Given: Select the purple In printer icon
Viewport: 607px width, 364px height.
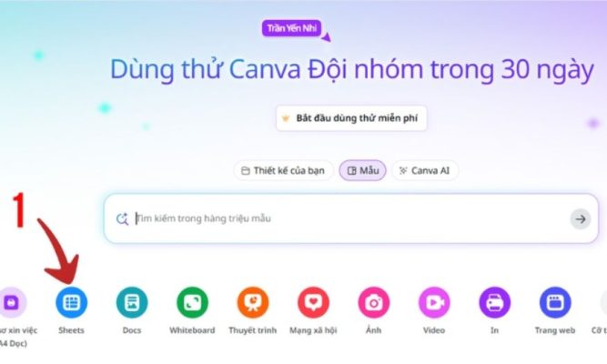Looking at the screenshot, I should tap(495, 302).
